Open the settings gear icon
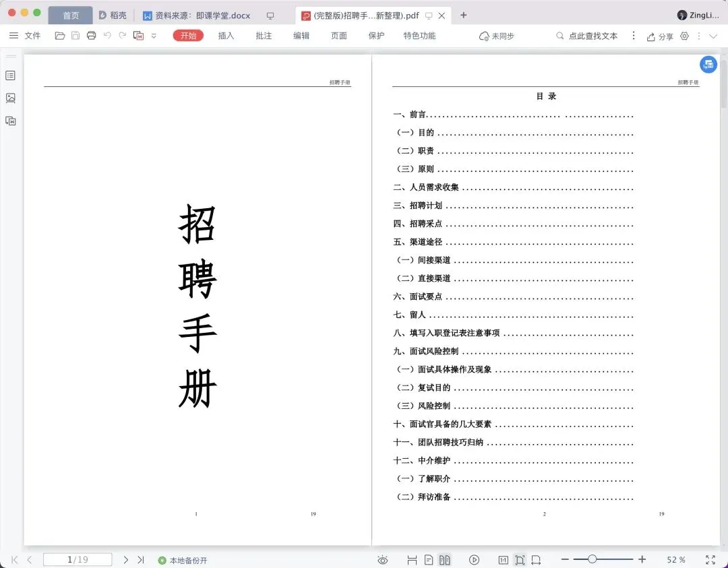728x568 pixels. (684, 36)
